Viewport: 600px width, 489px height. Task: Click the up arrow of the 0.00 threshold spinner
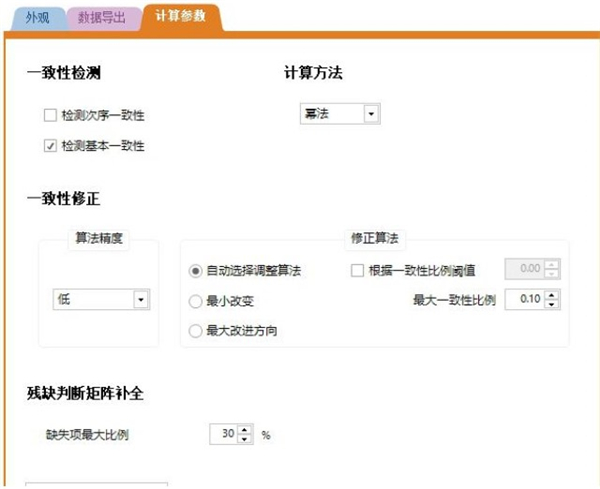click(x=553, y=264)
